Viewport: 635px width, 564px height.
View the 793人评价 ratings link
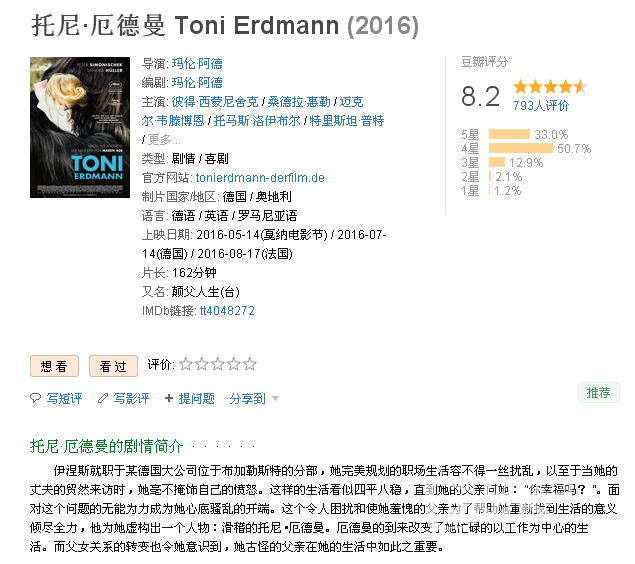(541, 106)
